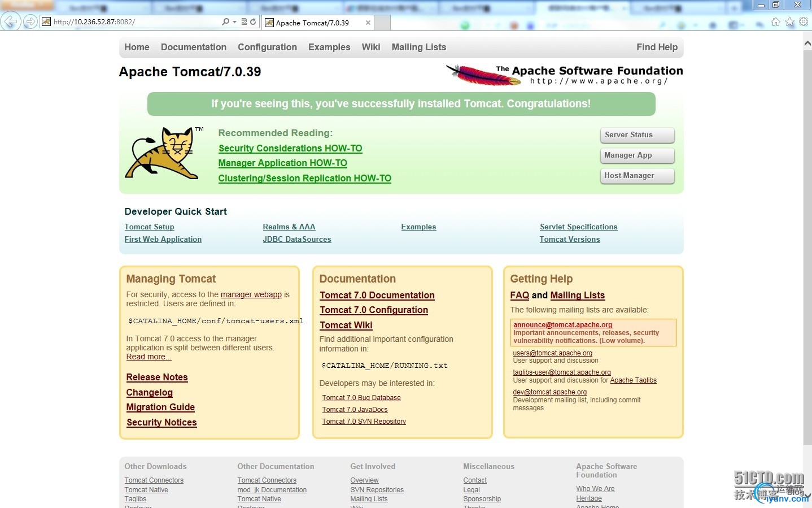Open the Tomcat 7.0 JavaDocs link
Viewport: 812px width, 508px height.
click(x=355, y=410)
